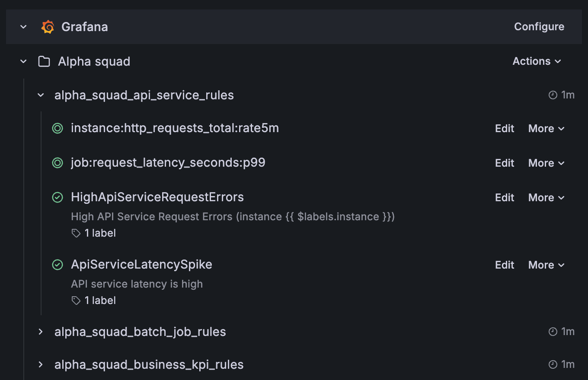Click the label tag icon under ApiServiceLatencySpike

click(x=76, y=300)
